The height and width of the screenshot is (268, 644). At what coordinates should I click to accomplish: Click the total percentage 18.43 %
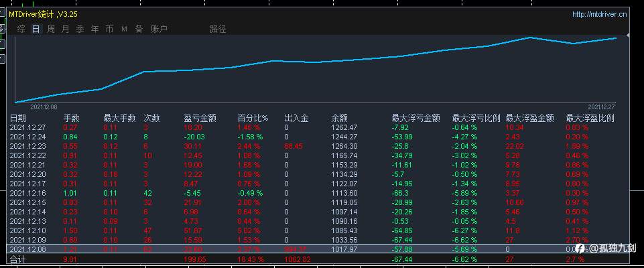(251, 259)
